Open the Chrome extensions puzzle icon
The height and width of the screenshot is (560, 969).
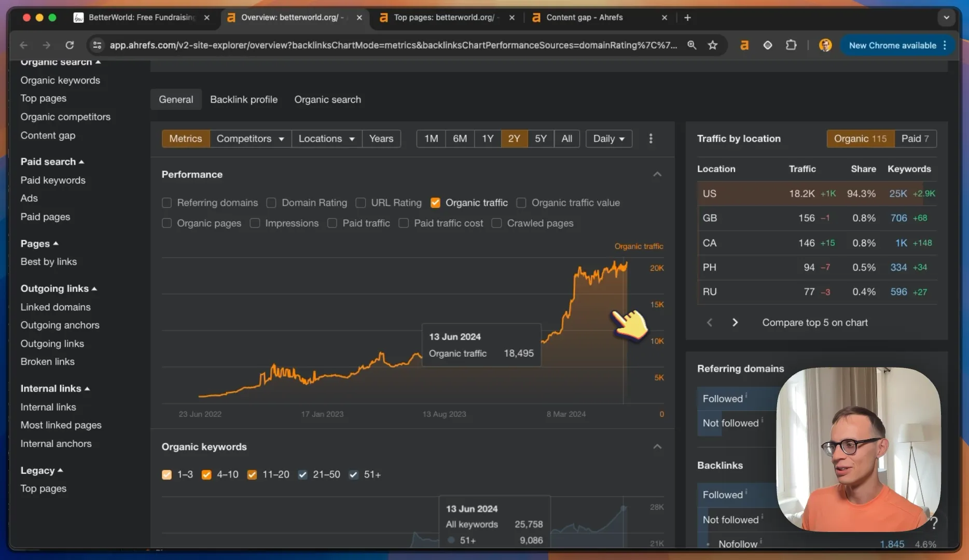pyautogui.click(x=791, y=45)
